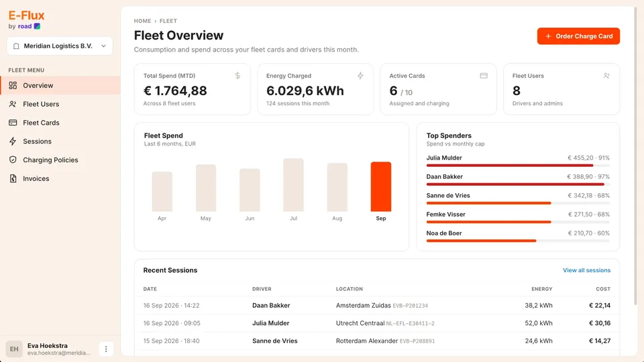This screenshot has width=644, height=362.
Task: Click the E-Flux logo
Action: click(26, 15)
